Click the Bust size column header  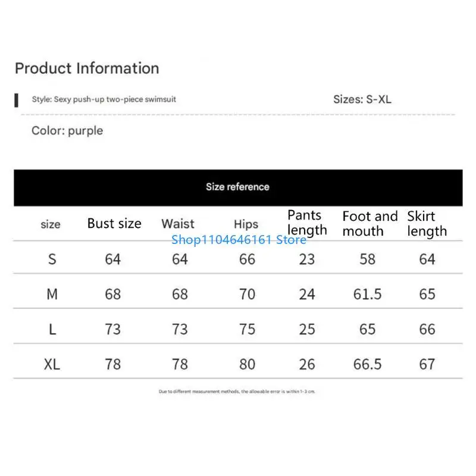coord(114,224)
